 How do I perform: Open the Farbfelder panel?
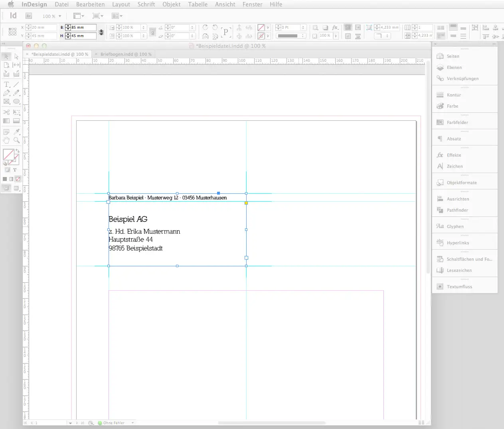[x=457, y=122]
